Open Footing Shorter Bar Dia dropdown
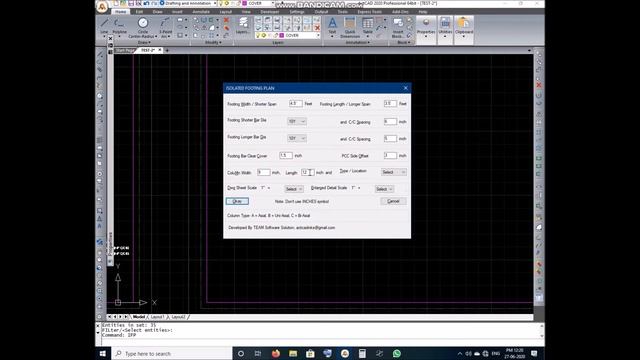Viewport: 640px width, 360px height. (x=297, y=122)
